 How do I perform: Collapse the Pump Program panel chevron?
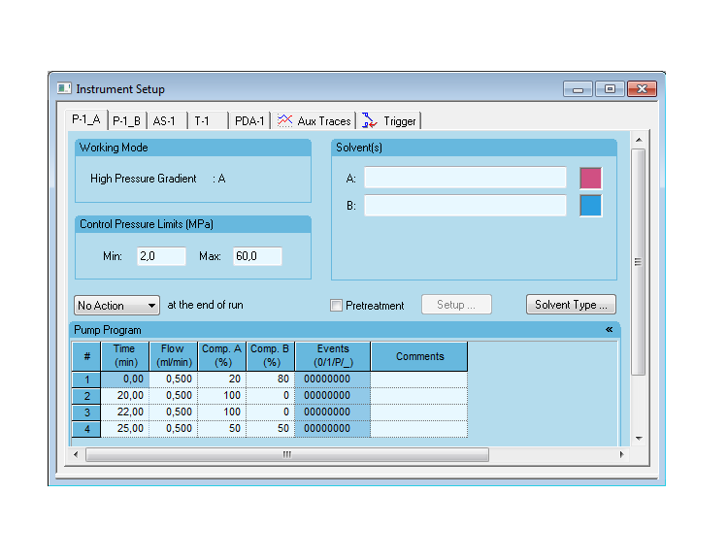click(609, 330)
